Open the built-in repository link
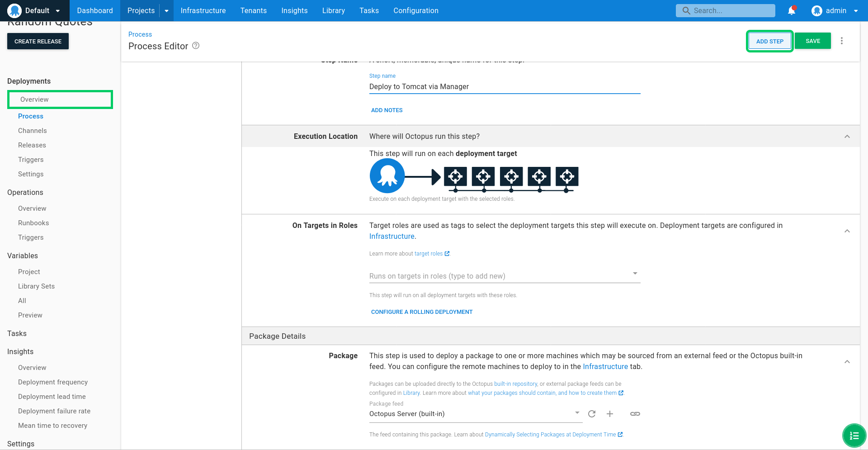The width and height of the screenshot is (868, 450). click(516, 384)
